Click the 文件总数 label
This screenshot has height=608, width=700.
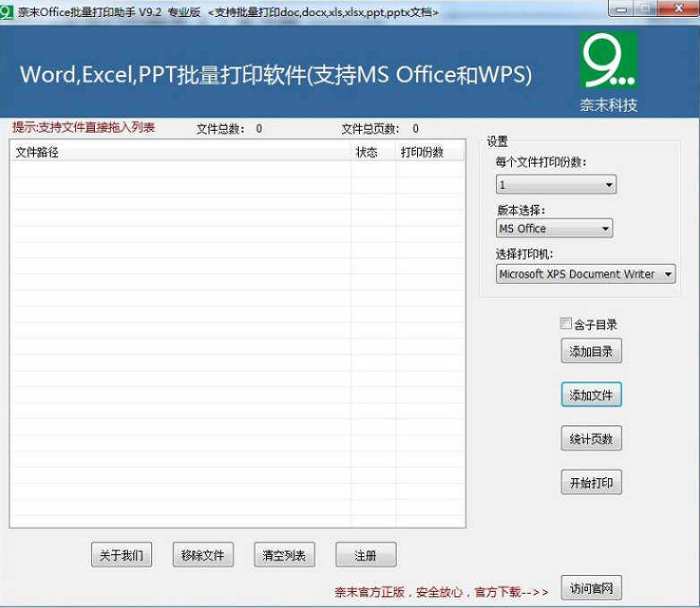[220, 129]
